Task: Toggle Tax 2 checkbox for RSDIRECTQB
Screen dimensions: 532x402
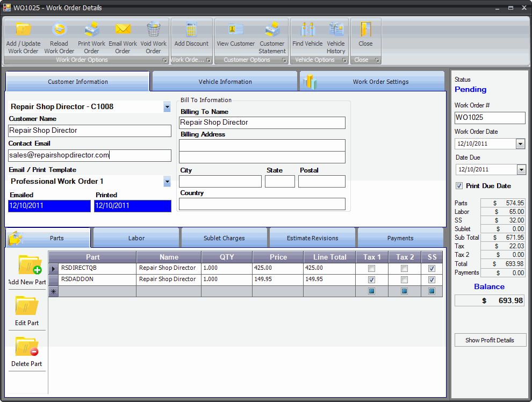Action: 404,269
